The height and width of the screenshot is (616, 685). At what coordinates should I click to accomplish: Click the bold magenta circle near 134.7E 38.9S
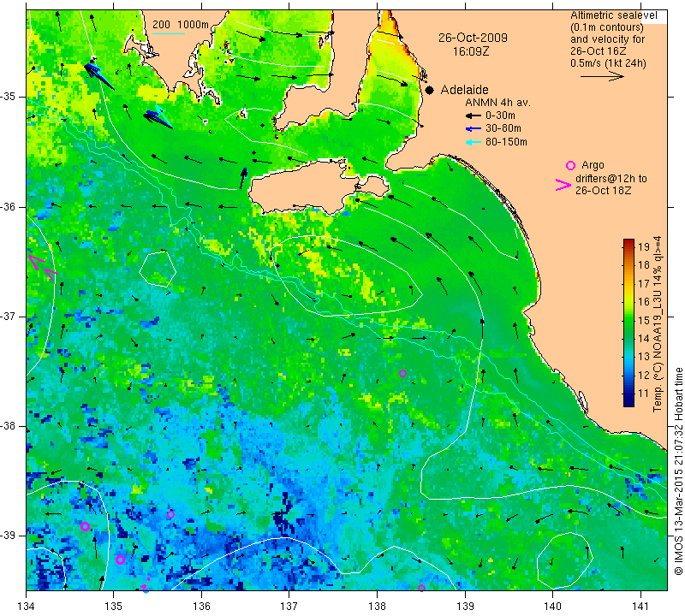[x=85, y=526]
